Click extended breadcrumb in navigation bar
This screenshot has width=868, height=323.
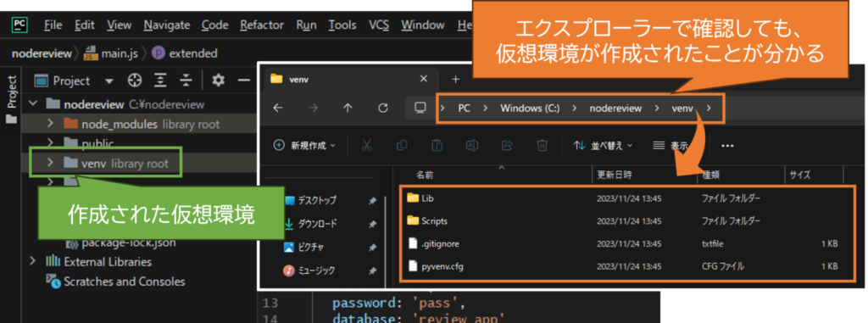point(184,53)
